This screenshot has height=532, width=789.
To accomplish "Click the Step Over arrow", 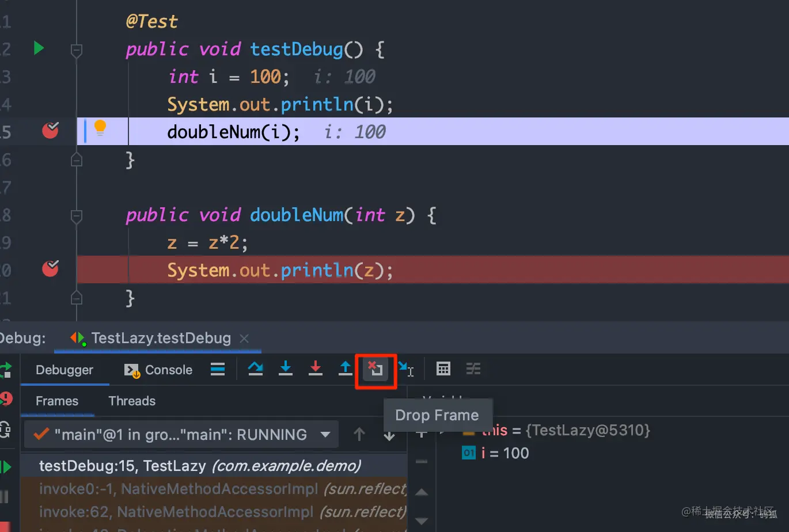I will point(256,368).
